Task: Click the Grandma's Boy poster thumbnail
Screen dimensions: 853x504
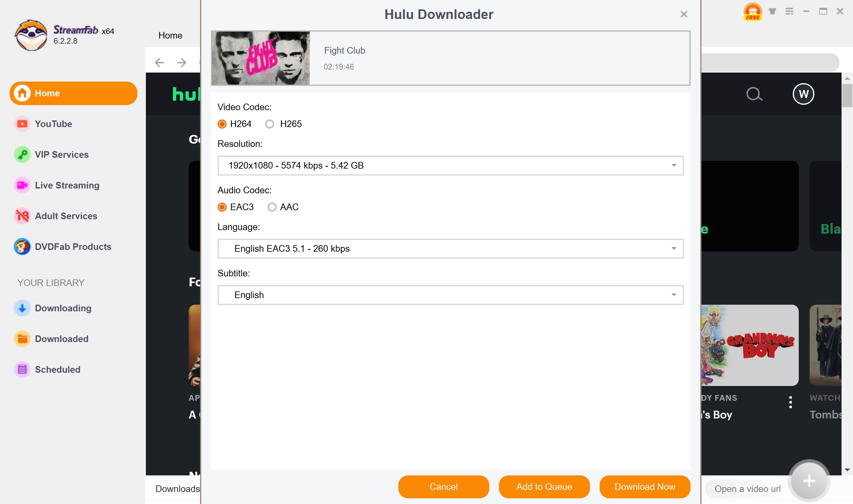Action: pyautogui.click(x=750, y=345)
